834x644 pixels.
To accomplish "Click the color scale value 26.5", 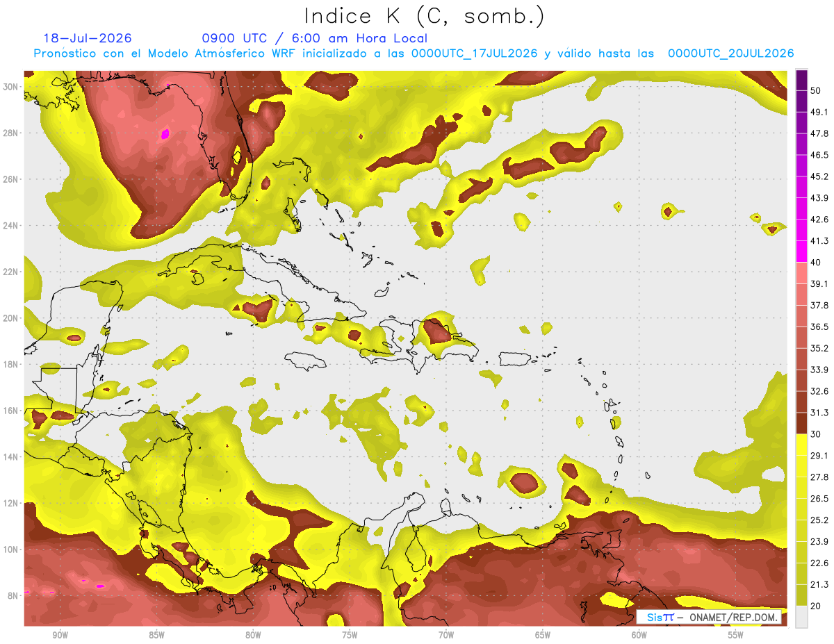I will tap(819, 498).
